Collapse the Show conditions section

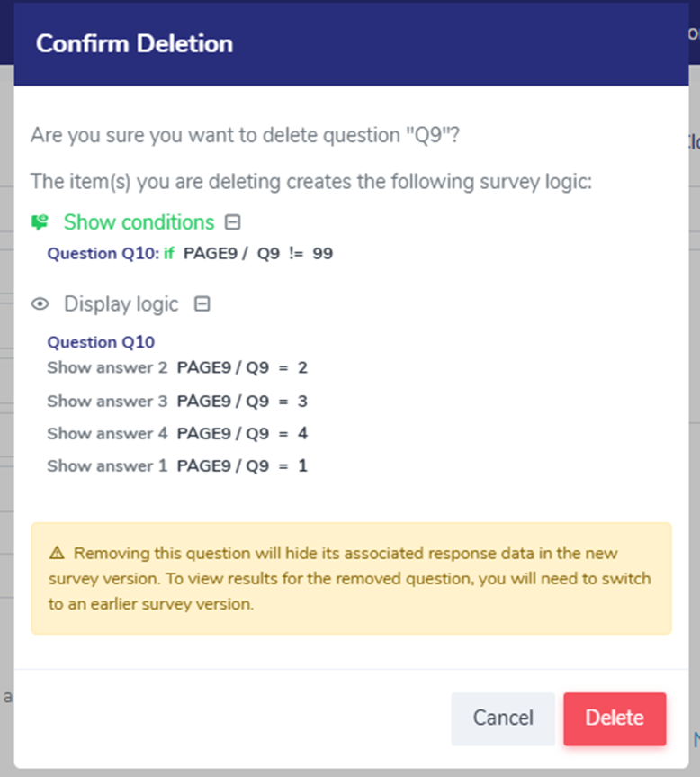pyautogui.click(x=233, y=222)
